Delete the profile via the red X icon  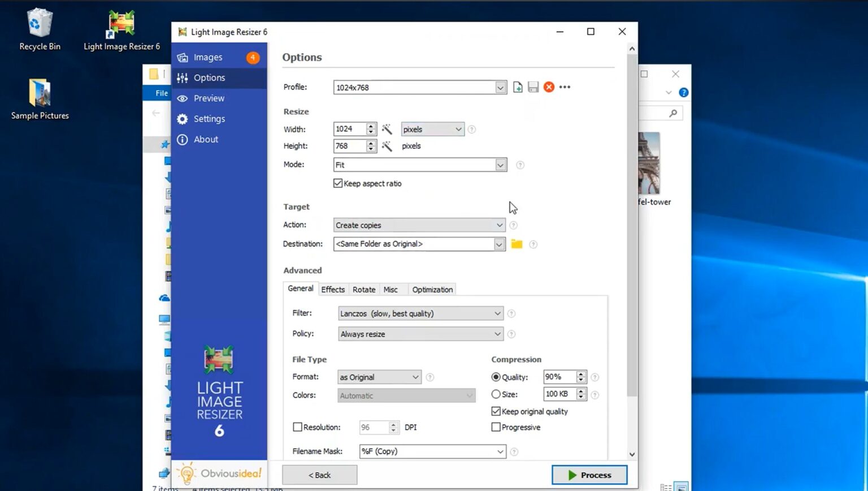point(548,87)
